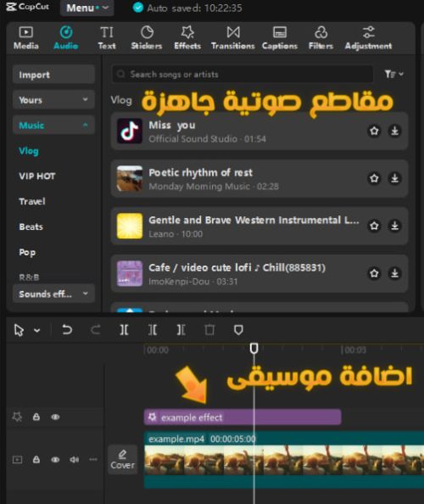Image resolution: width=424 pixels, height=504 pixels.
Task: Click the yellow Gentle and Brave thumbnail
Action: pyautogui.click(x=130, y=226)
